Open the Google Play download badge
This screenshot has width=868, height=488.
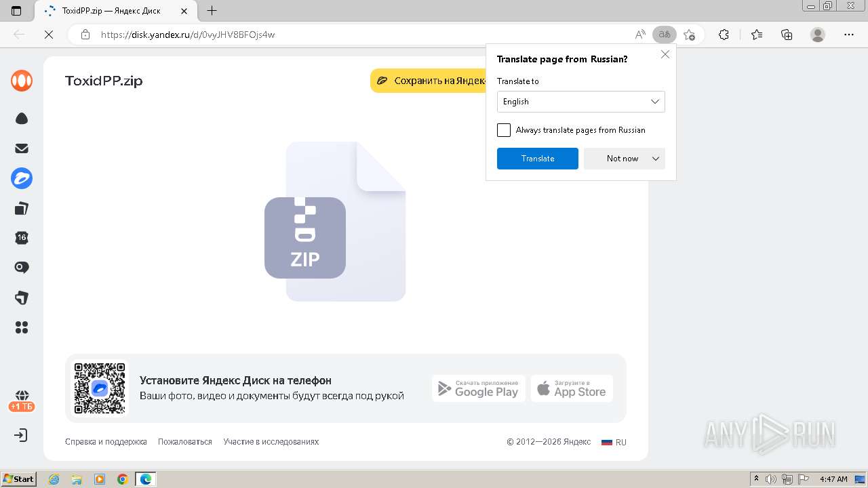pyautogui.click(x=479, y=388)
